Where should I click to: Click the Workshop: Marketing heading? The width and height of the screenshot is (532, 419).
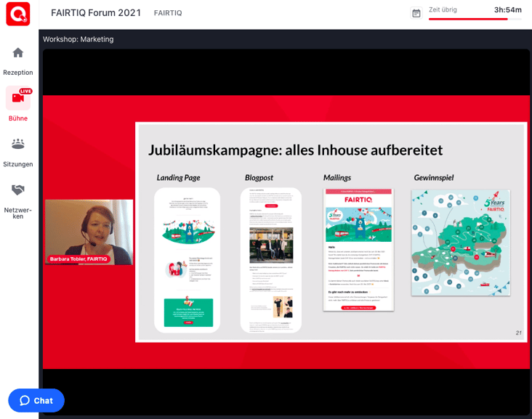coord(78,39)
